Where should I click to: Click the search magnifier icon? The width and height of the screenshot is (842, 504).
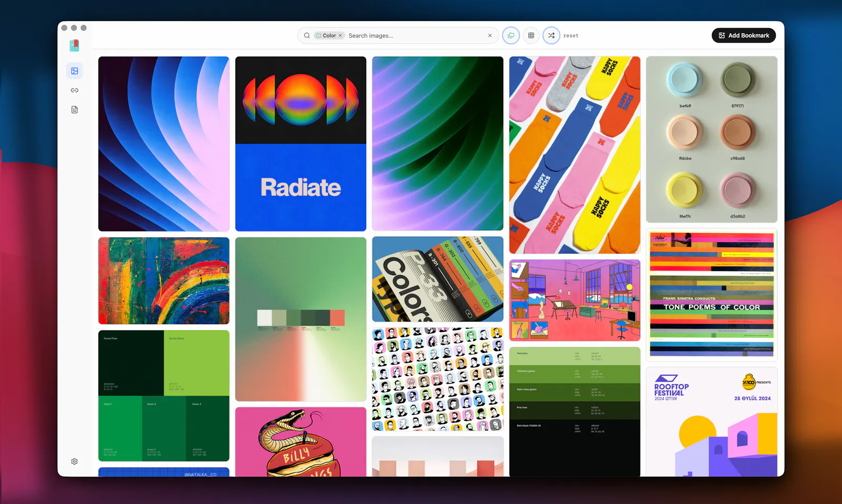pos(307,36)
